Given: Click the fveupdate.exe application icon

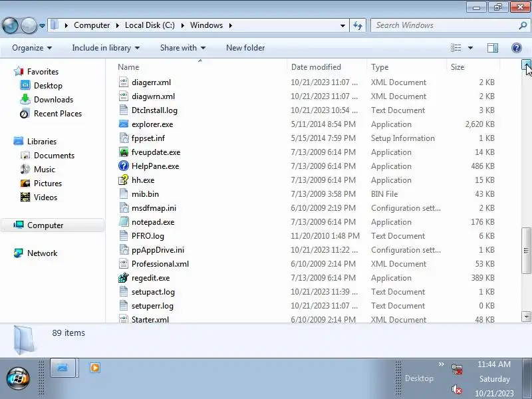Looking at the screenshot, I should [x=124, y=152].
